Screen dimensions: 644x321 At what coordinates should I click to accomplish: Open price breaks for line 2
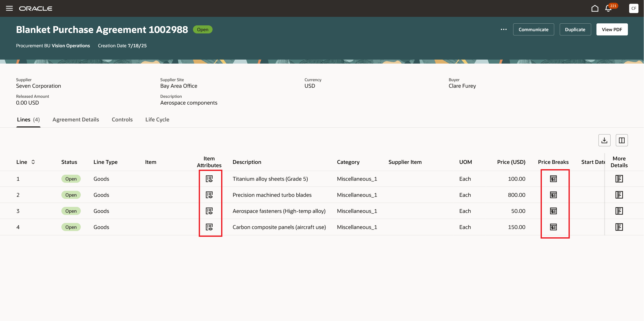click(553, 195)
